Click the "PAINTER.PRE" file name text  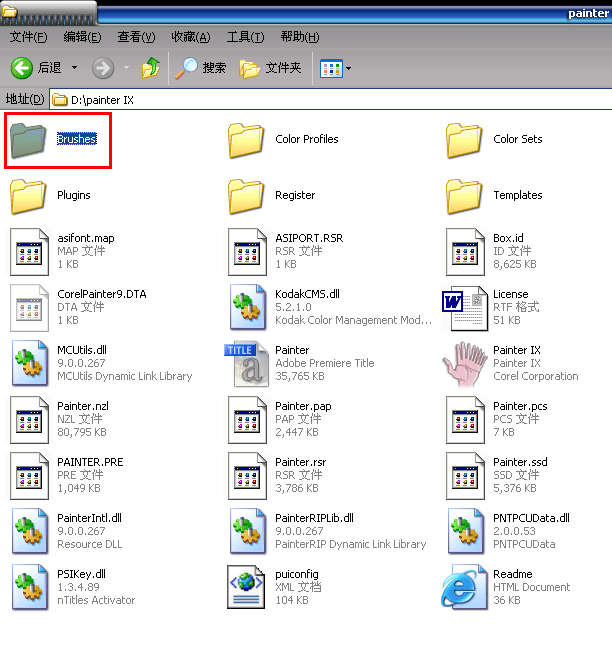90,462
